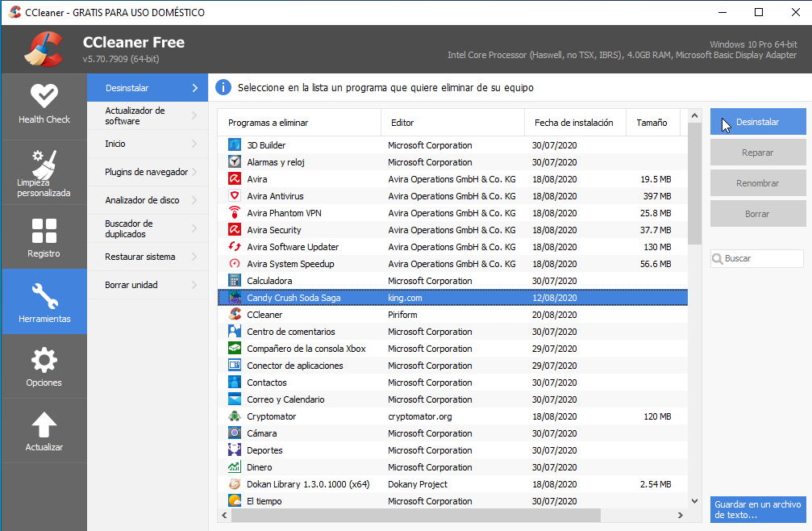Click the Candy Crush Soda Saga icon

(235, 297)
